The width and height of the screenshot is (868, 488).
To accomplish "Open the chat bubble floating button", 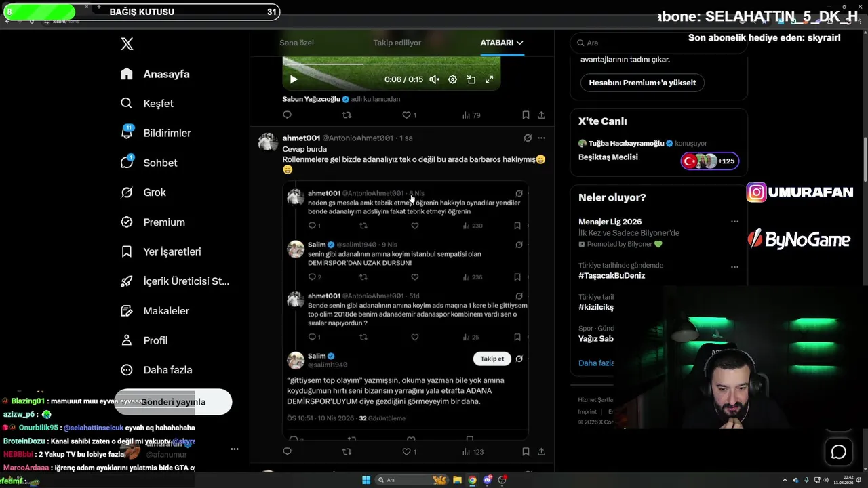I will [x=839, y=452].
